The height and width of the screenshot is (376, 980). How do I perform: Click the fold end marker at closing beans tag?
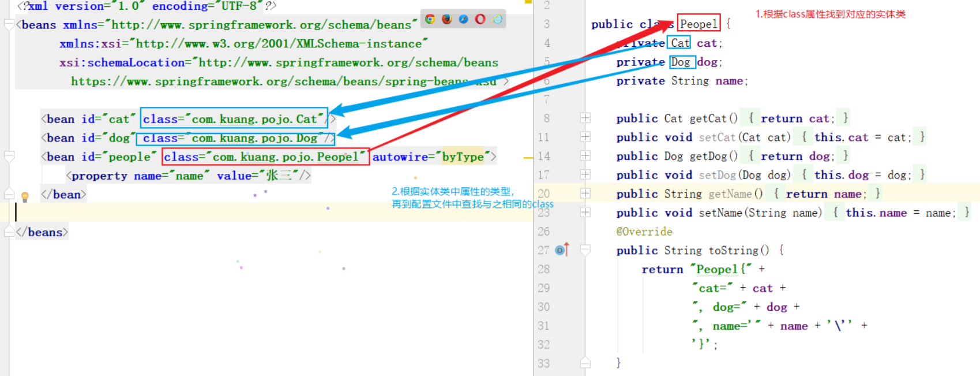point(9,232)
